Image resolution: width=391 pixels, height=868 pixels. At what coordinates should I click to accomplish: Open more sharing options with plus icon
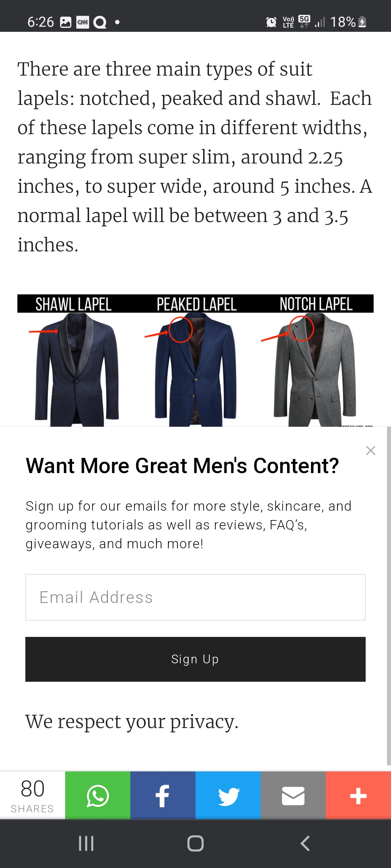(x=358, y=795)
